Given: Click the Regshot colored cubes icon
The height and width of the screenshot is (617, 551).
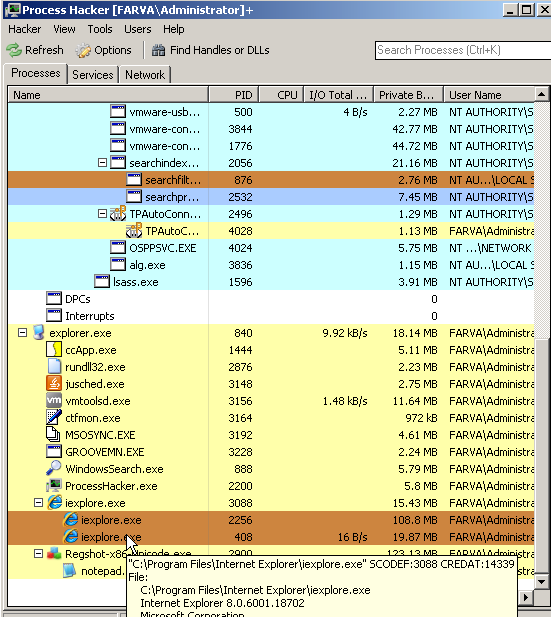Looking at the screenshot, I should point(54,554).
